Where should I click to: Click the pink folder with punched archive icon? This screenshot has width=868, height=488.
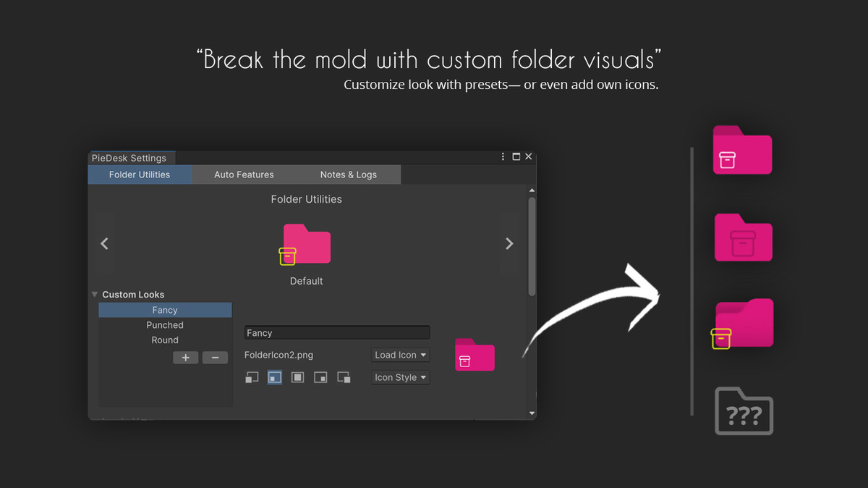tap(743, 237)
